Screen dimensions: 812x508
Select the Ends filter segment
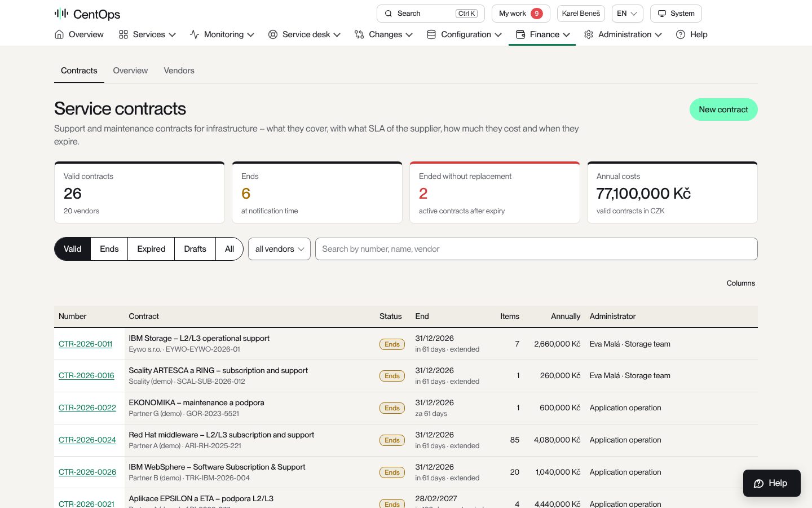109,249
